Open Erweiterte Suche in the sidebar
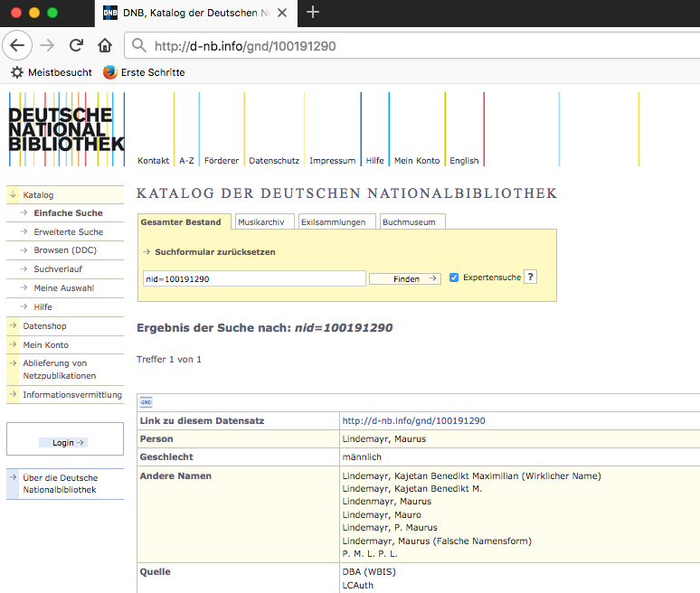Image resolution: width=700 pixels, height=593 pixels. click(69, 232)
